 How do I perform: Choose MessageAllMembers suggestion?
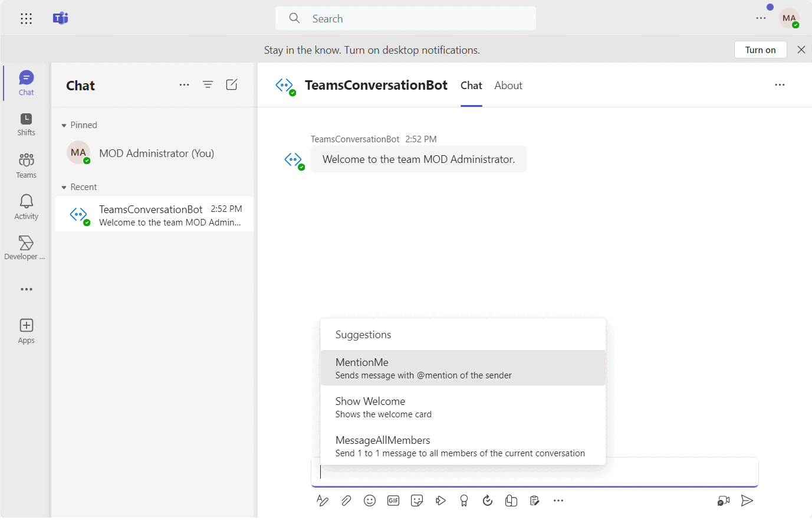click(x=463, y=446)
